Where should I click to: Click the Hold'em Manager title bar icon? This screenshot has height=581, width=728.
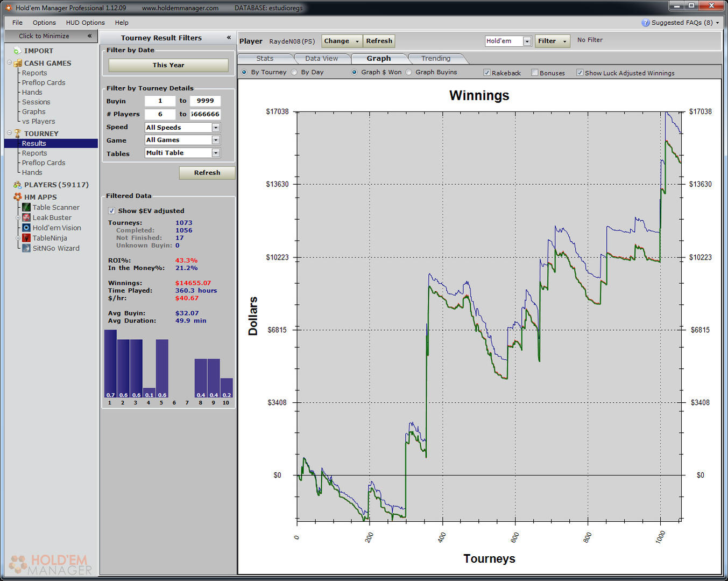pos(8,8)
